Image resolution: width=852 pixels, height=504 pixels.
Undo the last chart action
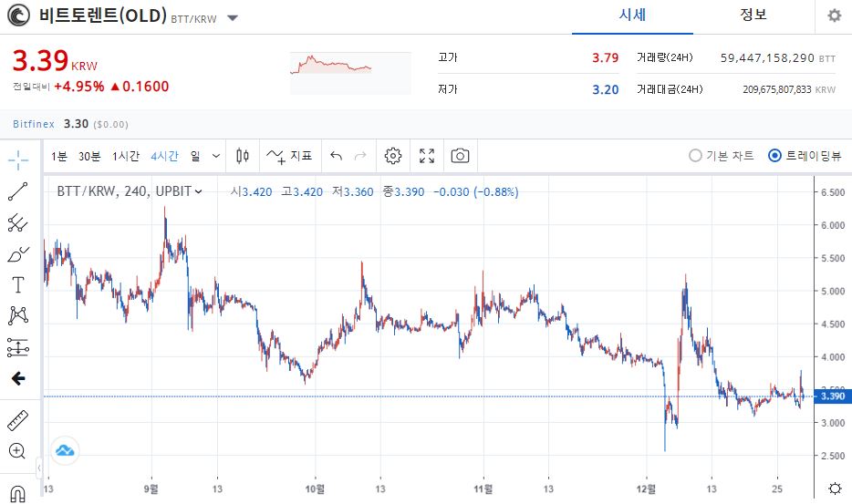[x=337, y=157]
